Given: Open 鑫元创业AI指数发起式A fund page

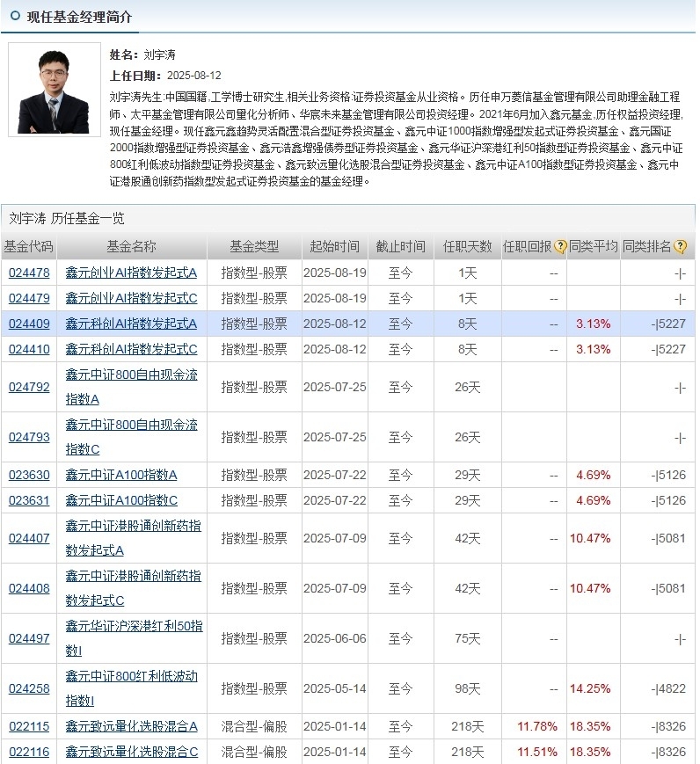Looking at the screenshot, I should coord(131,273).
